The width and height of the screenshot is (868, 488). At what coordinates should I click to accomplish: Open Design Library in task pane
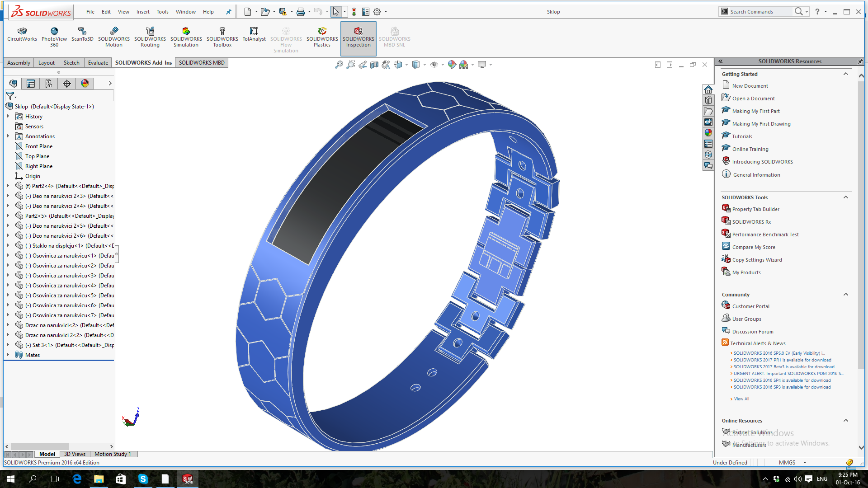708,100
